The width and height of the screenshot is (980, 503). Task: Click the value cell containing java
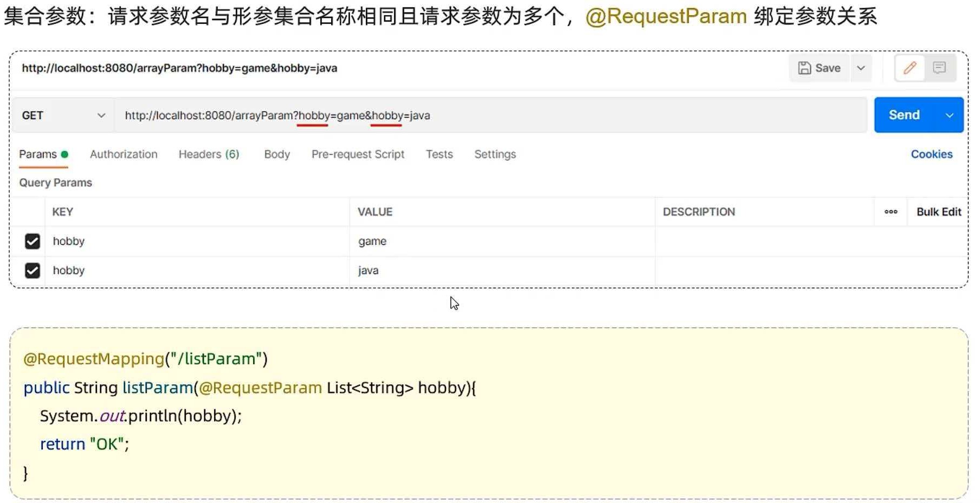[502, 270]
